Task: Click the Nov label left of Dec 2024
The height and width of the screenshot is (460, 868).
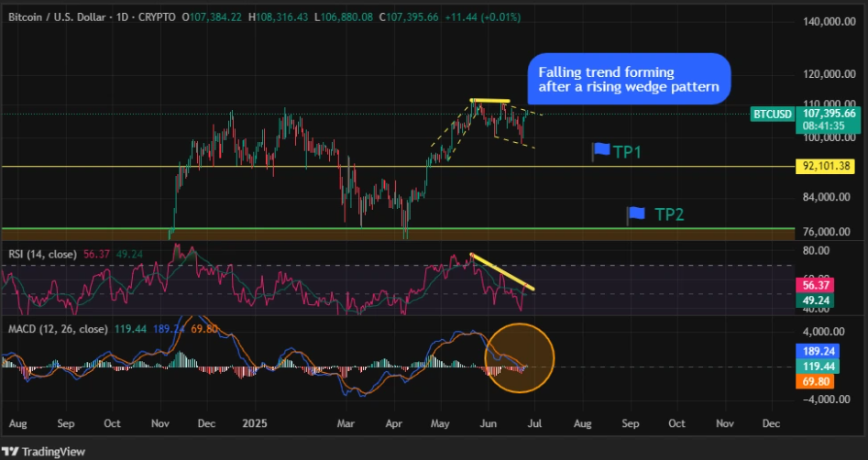Action: click(160, 424)
